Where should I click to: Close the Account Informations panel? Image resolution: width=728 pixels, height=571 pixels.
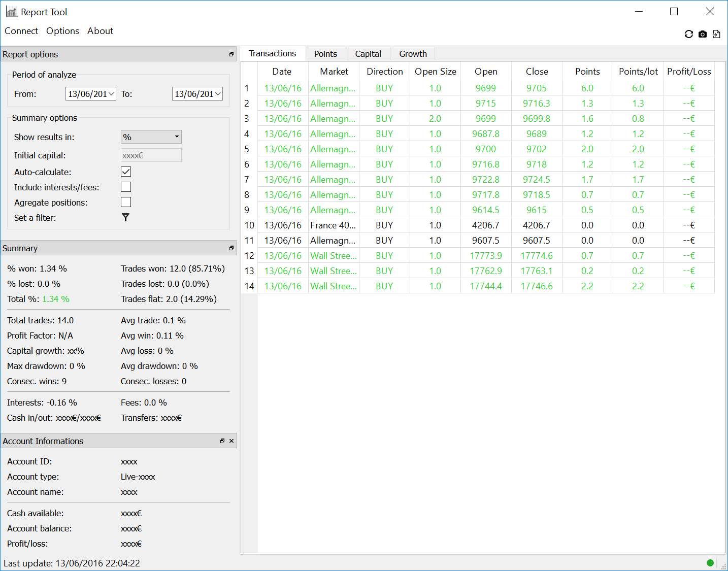point(231,441)
